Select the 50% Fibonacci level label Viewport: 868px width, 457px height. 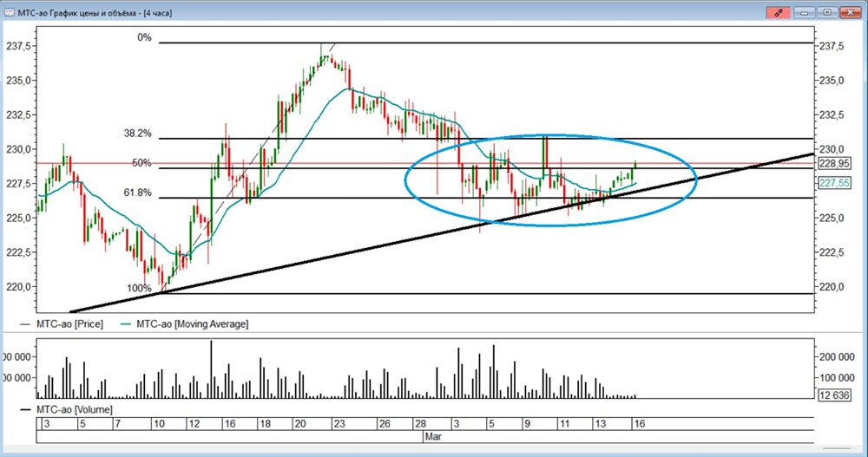141,163
